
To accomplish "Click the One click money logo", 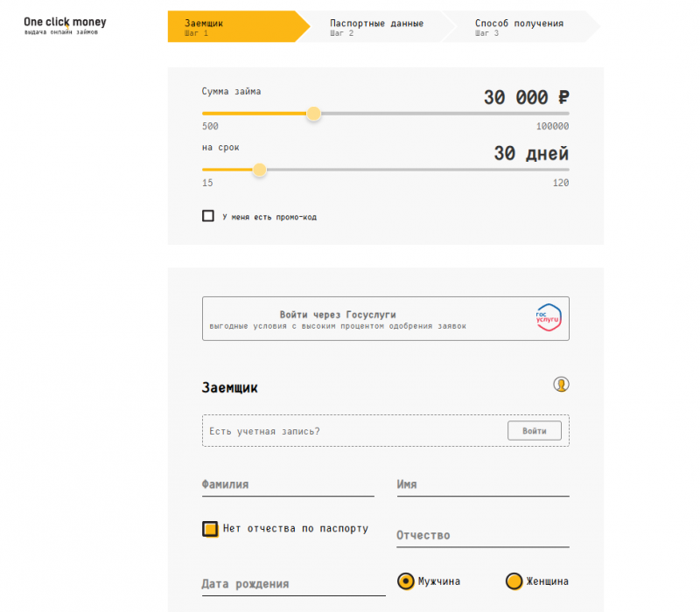I will point(64,25).
